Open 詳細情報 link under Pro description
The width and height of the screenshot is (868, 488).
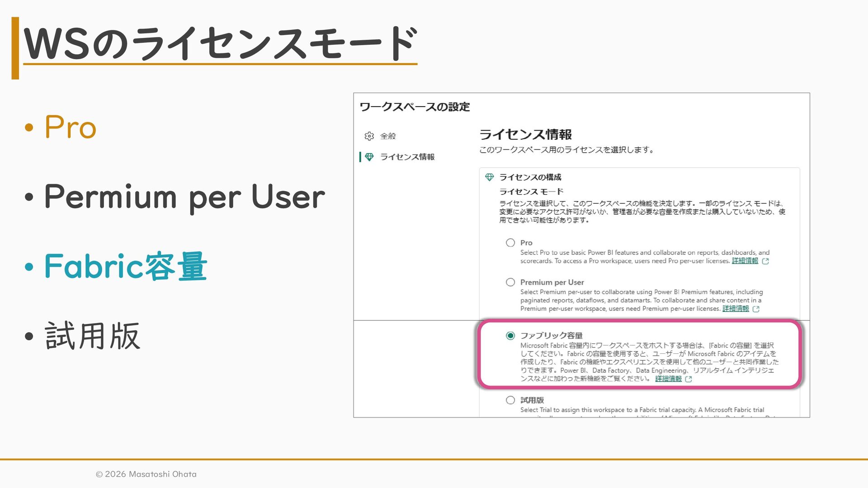pyautogui.click(x=745, y=261)
